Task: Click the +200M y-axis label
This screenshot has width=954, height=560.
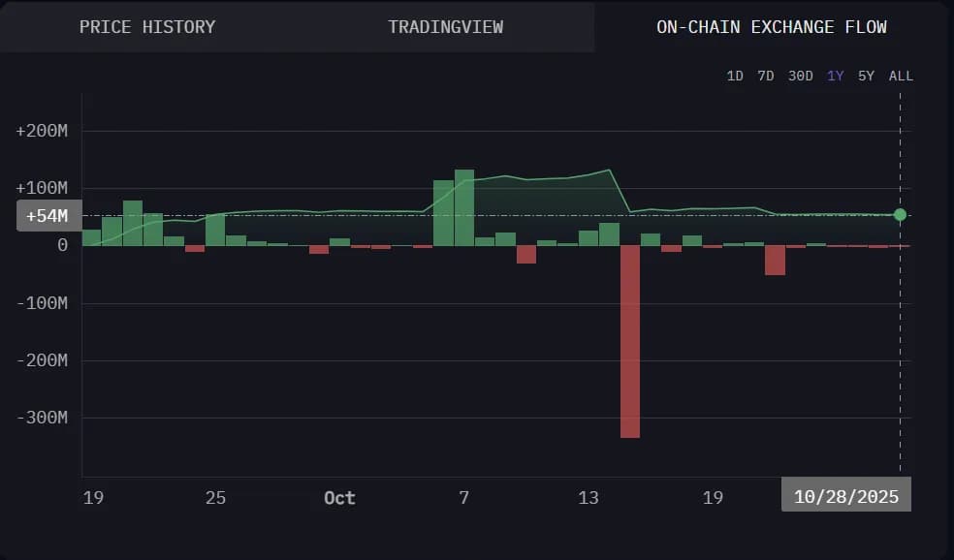Action: click(42, 131)
